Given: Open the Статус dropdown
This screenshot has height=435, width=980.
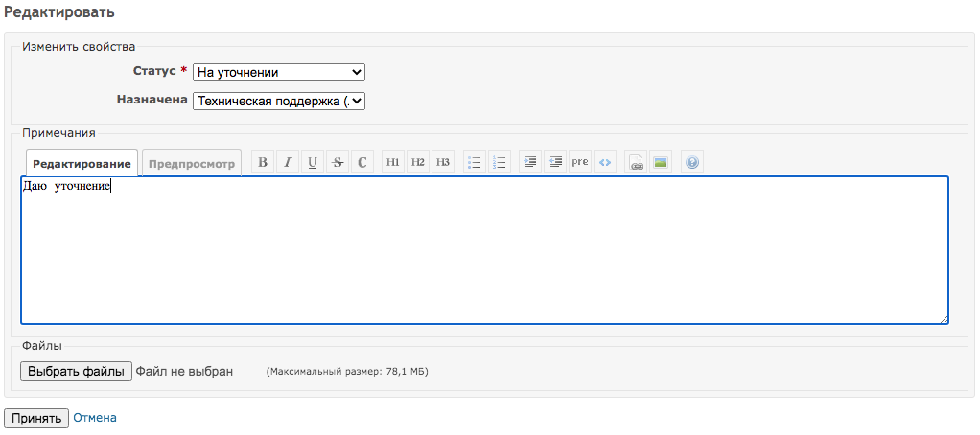Looking at the screenshot, I should tap(278, 72).
